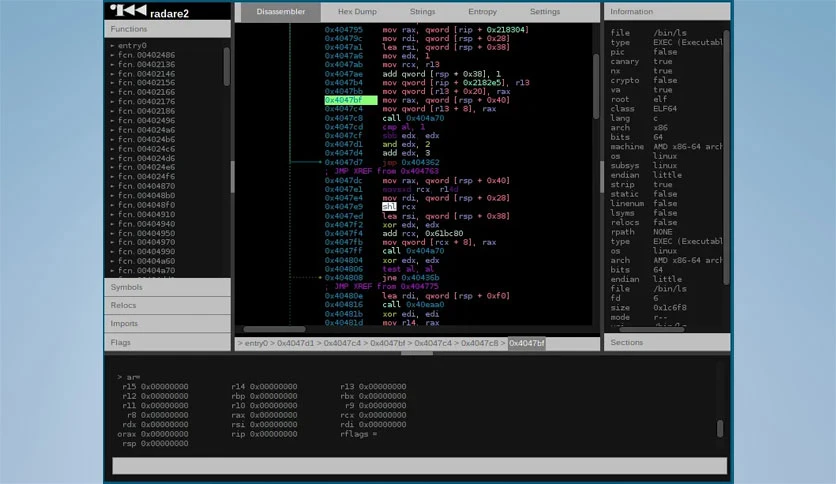Select fcn.00404a70 in the Functions list
Viewport: 836px width, 484px height.
(x=146, y=271)
